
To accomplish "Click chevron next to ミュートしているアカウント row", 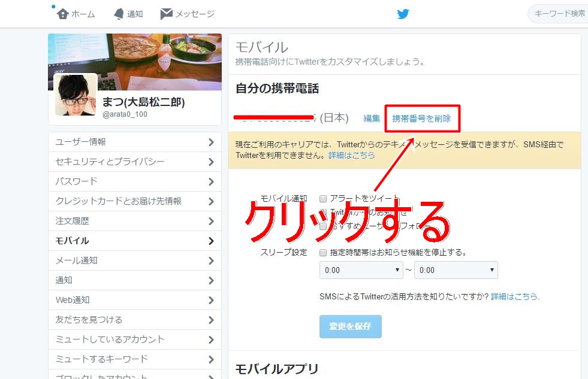I will pyautogui.click(x=211, y=339).
